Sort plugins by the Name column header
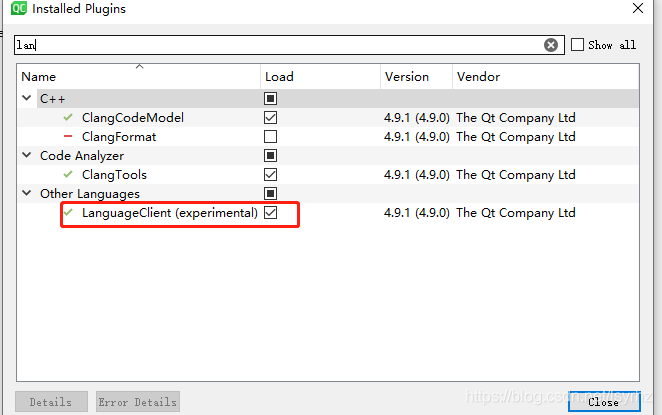The image size is (662, 415). (x=139, y=76)
